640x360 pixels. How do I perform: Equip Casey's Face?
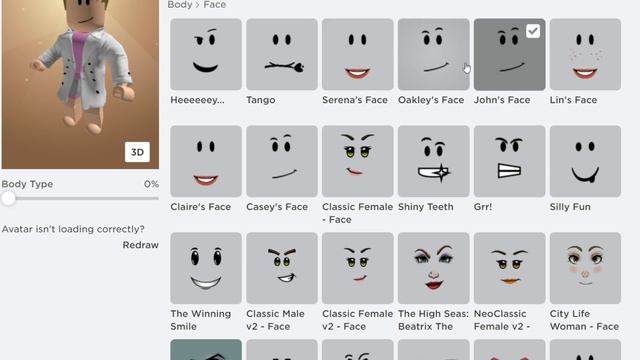(x=282, y=161)
